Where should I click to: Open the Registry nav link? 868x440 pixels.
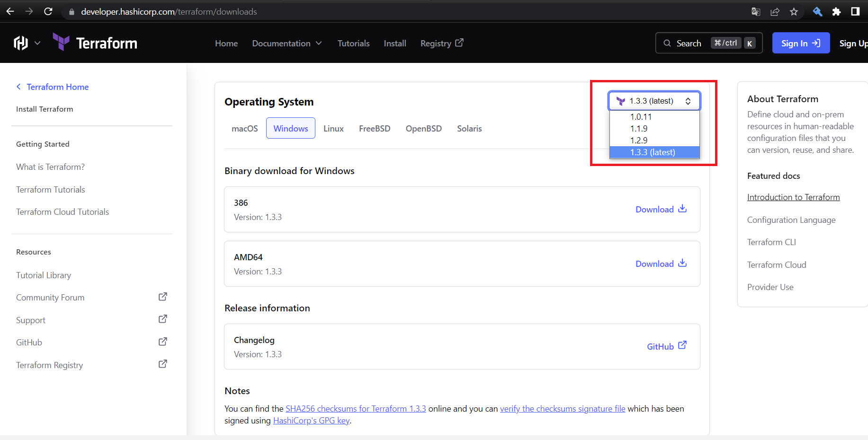442,43
